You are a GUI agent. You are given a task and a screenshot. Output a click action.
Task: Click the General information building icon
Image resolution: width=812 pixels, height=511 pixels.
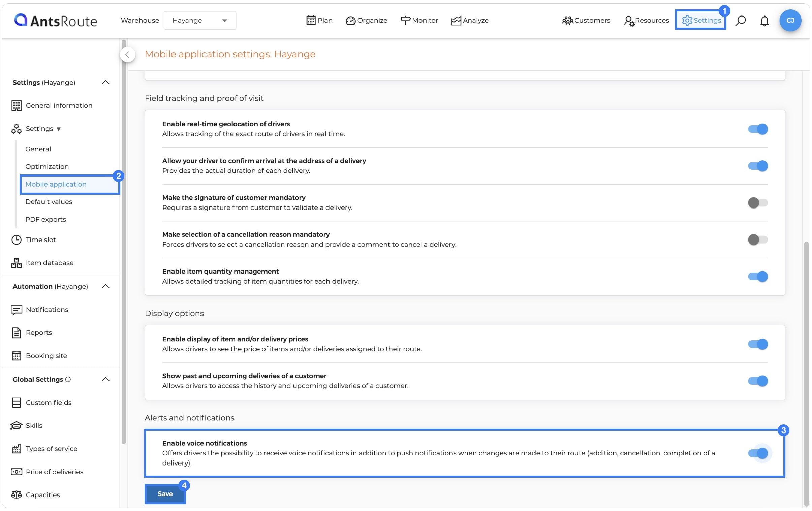point(16,105)
